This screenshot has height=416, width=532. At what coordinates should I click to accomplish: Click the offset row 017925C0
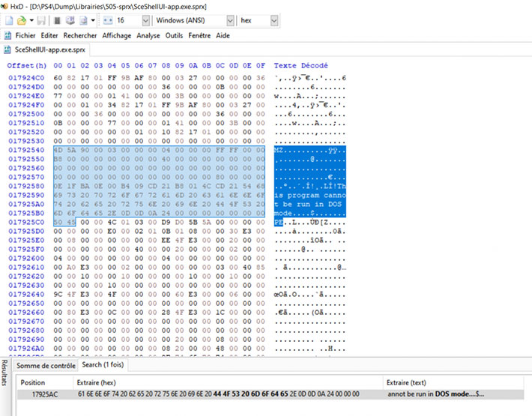point(26,223)
